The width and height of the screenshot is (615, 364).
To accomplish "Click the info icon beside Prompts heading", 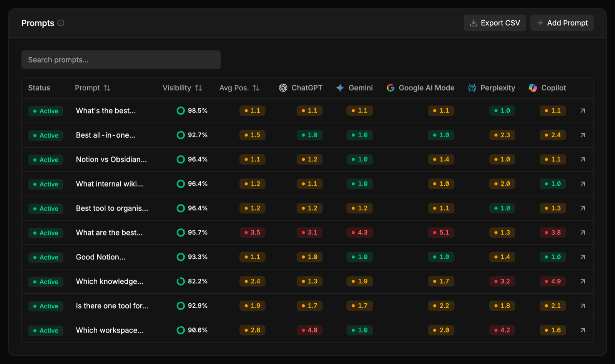I will pos(61,23).
